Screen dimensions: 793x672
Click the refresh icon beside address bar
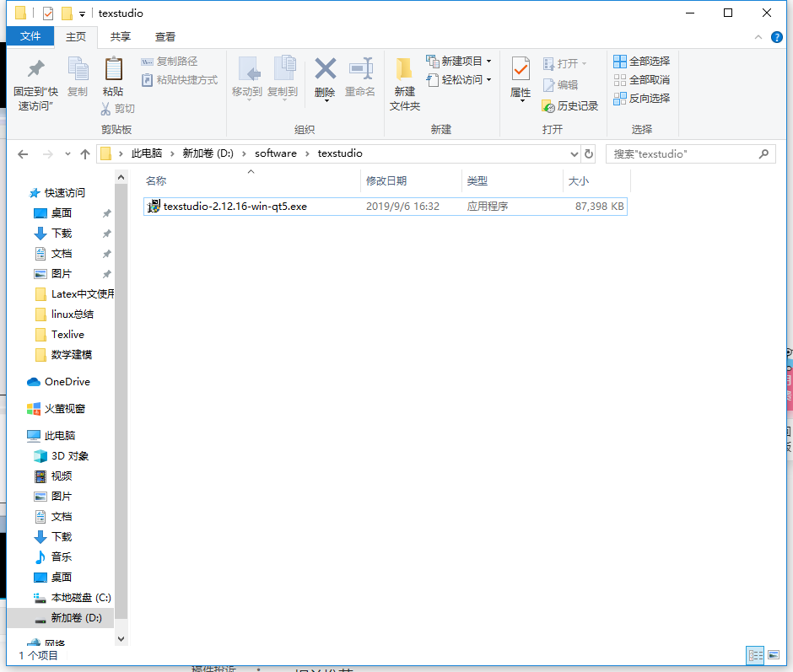[588, 153]
